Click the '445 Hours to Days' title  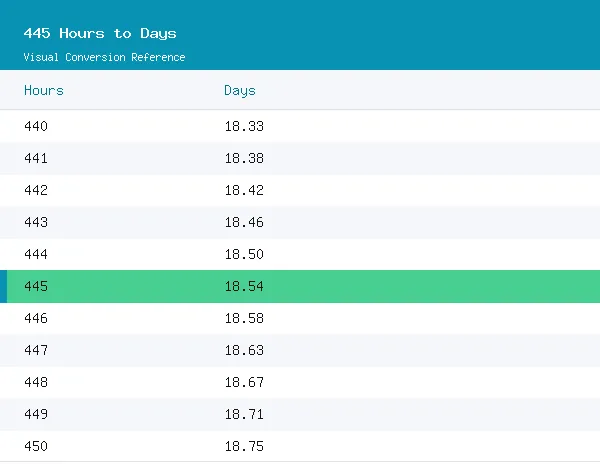pyautogui.click(x=100, y=33)
